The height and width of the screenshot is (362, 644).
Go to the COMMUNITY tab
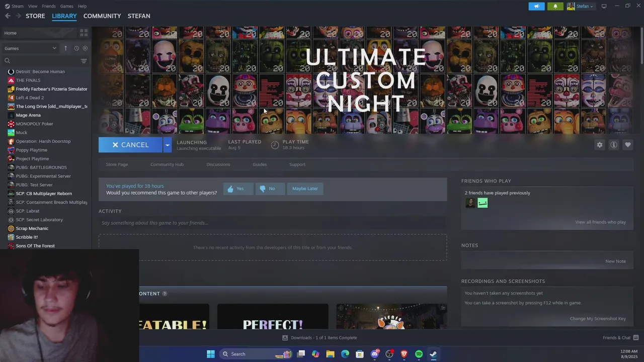[x=102, y=16]
